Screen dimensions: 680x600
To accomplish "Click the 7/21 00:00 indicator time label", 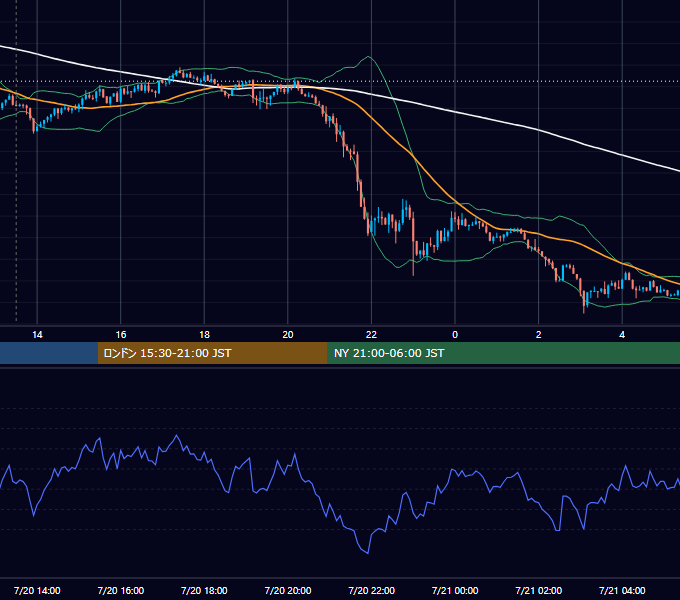I will 455,590.
